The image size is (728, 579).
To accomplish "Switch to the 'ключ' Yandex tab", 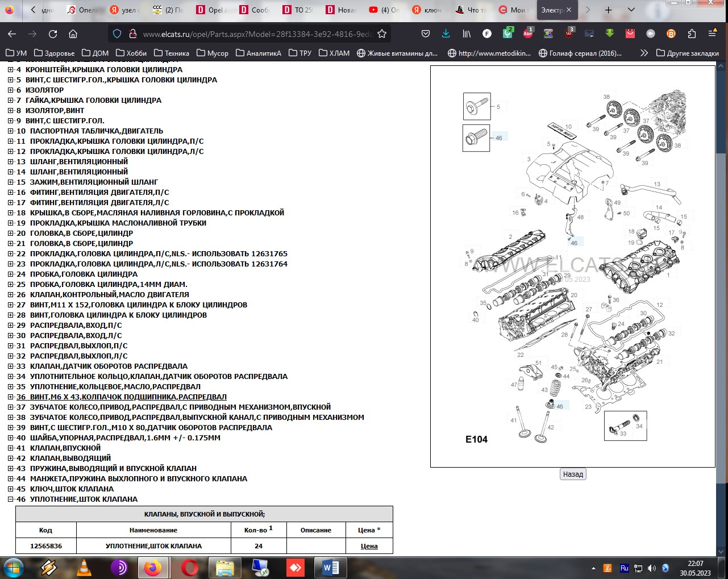I will pyautogui.click(x=428, y=10).
